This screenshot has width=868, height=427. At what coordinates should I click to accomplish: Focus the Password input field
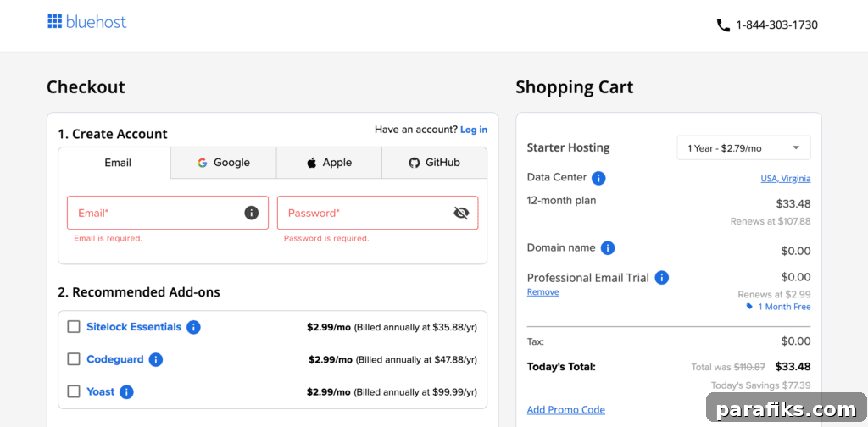377,213
